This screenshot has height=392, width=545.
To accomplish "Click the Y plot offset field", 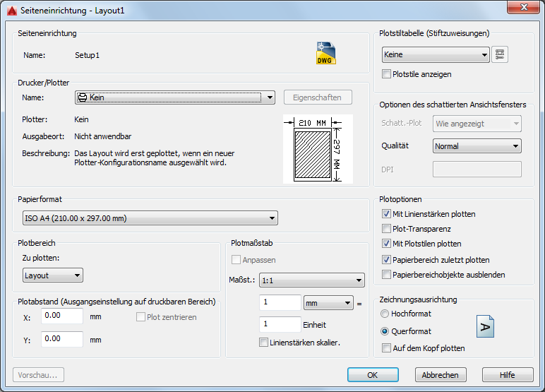I will (62, 339).
